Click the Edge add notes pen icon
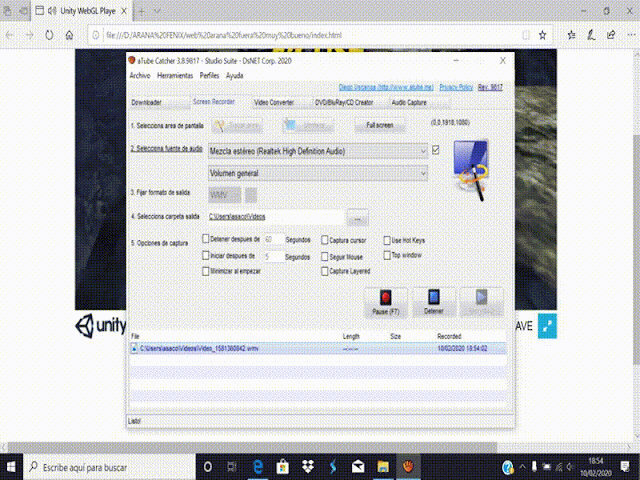 point(591,35)
